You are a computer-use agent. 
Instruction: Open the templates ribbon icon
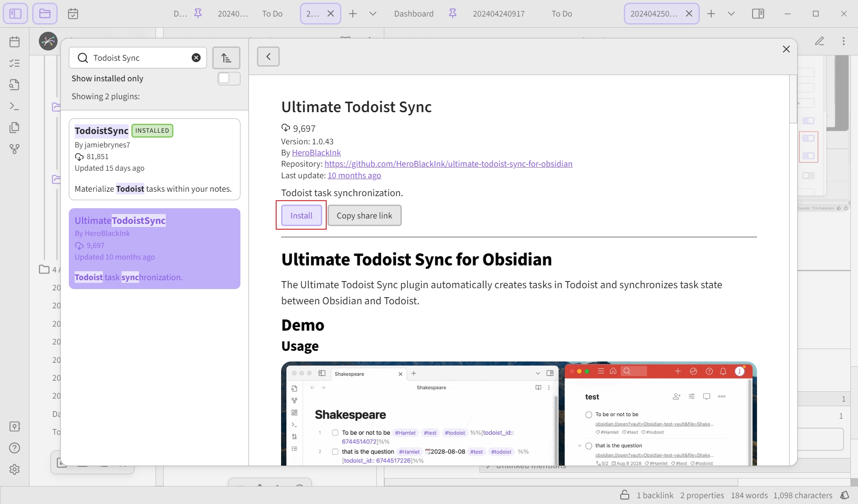(15, 84)
